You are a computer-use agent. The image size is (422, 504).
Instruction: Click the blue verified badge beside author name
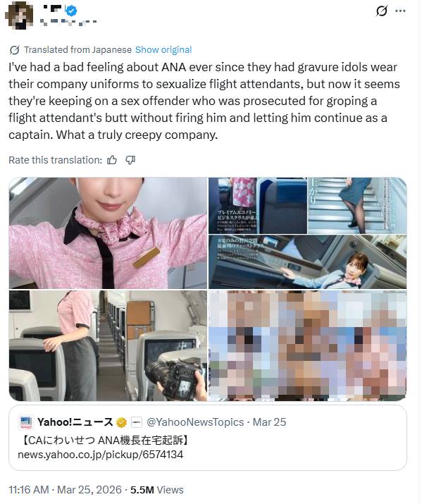[x=71, y=11]
